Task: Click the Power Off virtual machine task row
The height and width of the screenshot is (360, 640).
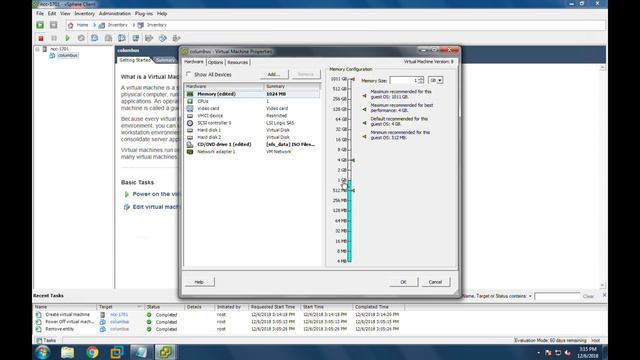Action: (x=217, y=322)
